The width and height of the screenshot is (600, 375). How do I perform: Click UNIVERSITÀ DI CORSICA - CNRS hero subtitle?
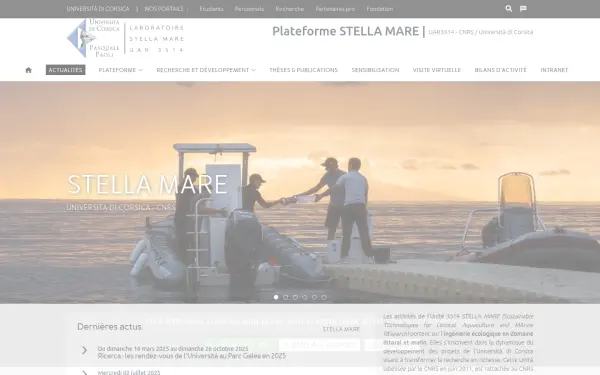click(x=121, y=207)
